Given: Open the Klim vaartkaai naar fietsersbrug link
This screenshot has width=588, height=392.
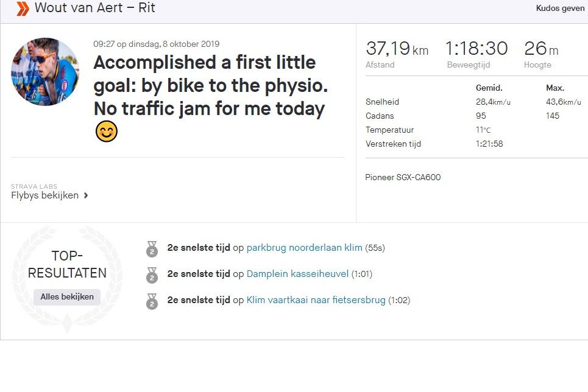Looking at the screenshot, I should (315, 301).
